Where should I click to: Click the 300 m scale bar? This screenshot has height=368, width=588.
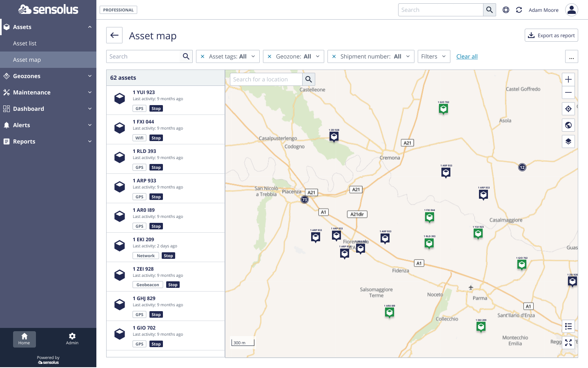[x=243, y=343]
